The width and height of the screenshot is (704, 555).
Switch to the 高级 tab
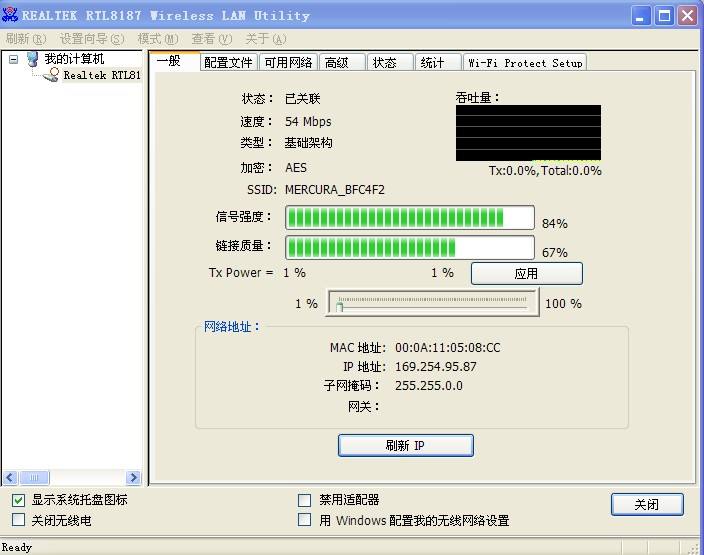pos(342,62)
